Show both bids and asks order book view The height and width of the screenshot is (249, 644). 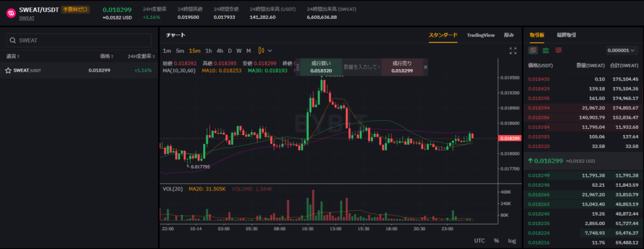(533, 50)
